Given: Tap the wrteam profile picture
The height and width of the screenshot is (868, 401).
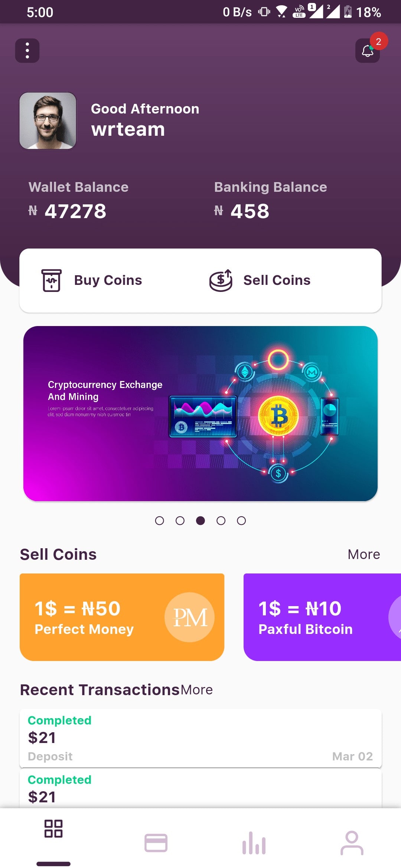Looking at the screenshot, I should (x=48, y=121).
